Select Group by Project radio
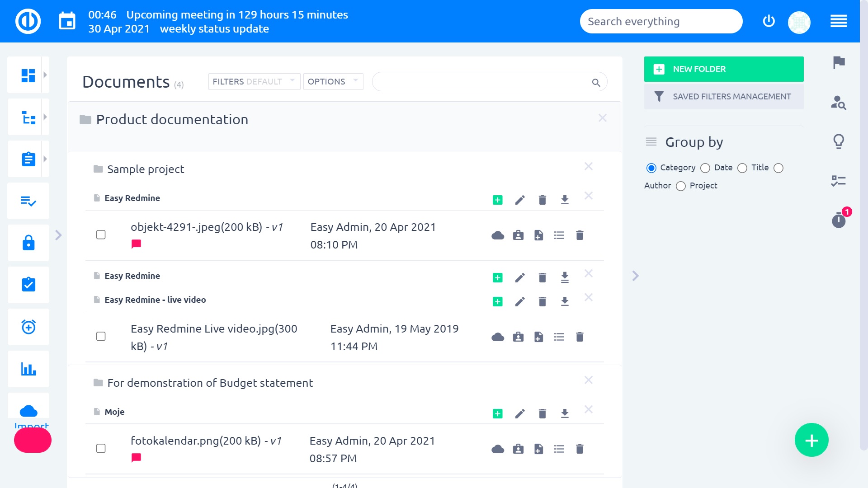868x488 pixels. pos(681,186)
